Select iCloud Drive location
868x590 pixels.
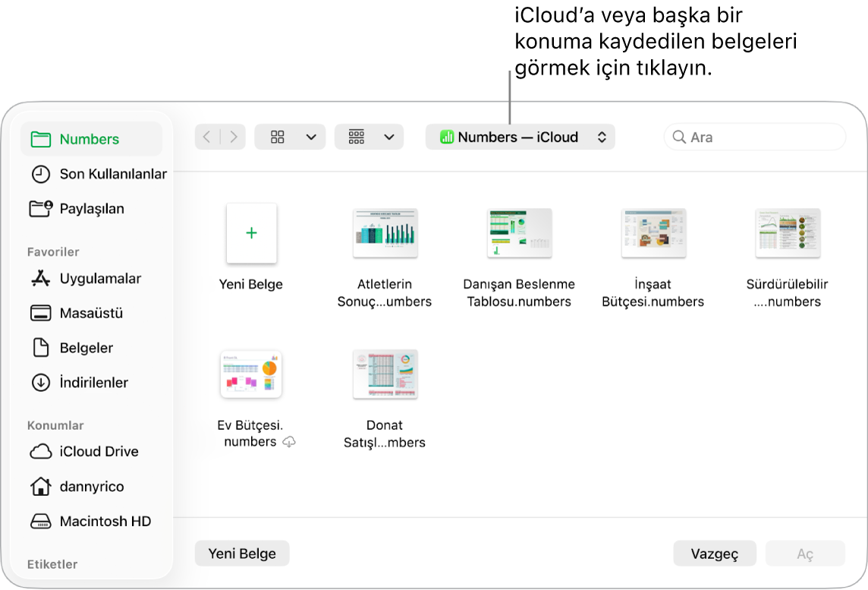(91, 452)
